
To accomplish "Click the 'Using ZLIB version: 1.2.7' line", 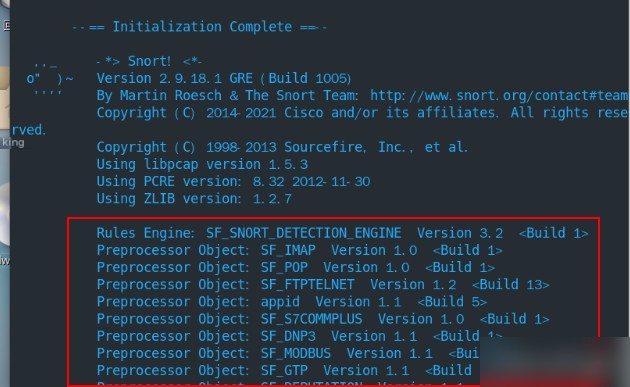I will click(x=194, y=199).
